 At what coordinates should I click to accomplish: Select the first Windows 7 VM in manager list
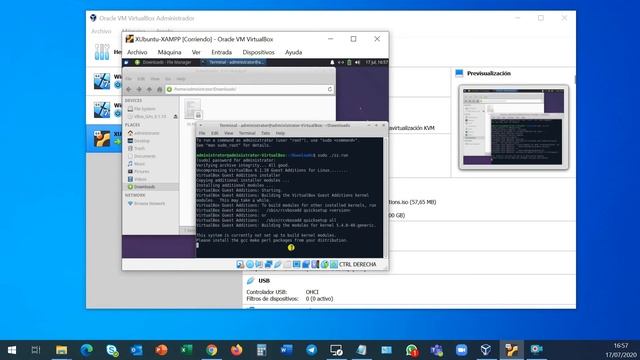104,81
